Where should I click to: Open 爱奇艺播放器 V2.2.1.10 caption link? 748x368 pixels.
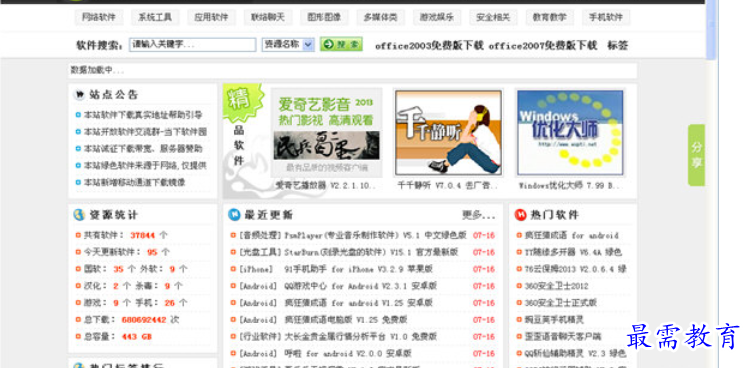[x=326, y=186]
